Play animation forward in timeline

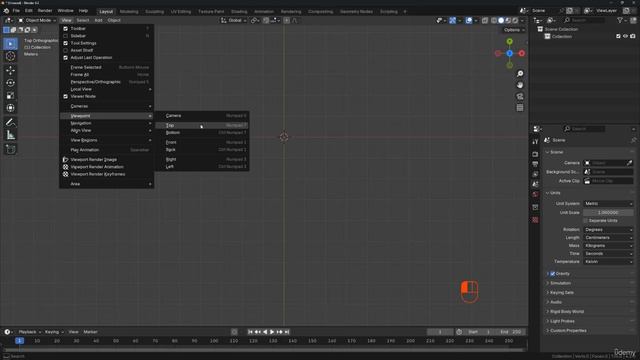tap(272, 332)
